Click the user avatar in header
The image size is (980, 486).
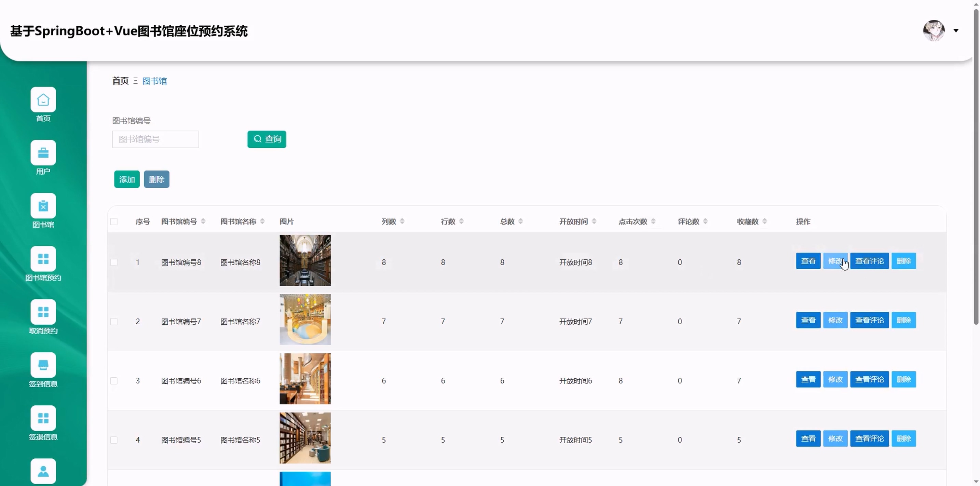click(x=933, y=30)
